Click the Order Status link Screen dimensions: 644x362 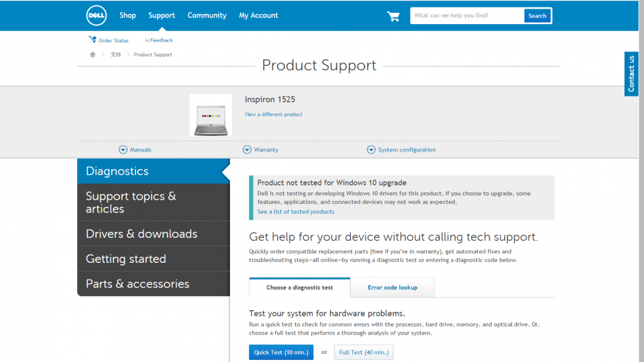113,41
